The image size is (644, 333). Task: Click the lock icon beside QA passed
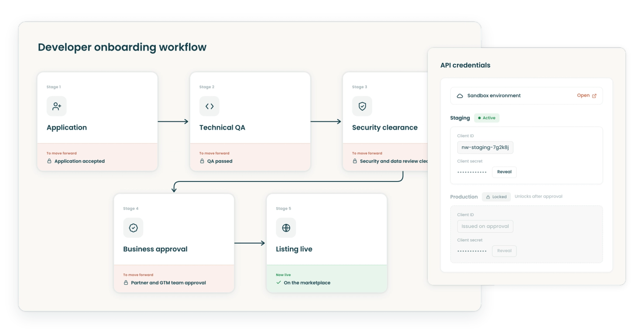(x=202, y=161)
